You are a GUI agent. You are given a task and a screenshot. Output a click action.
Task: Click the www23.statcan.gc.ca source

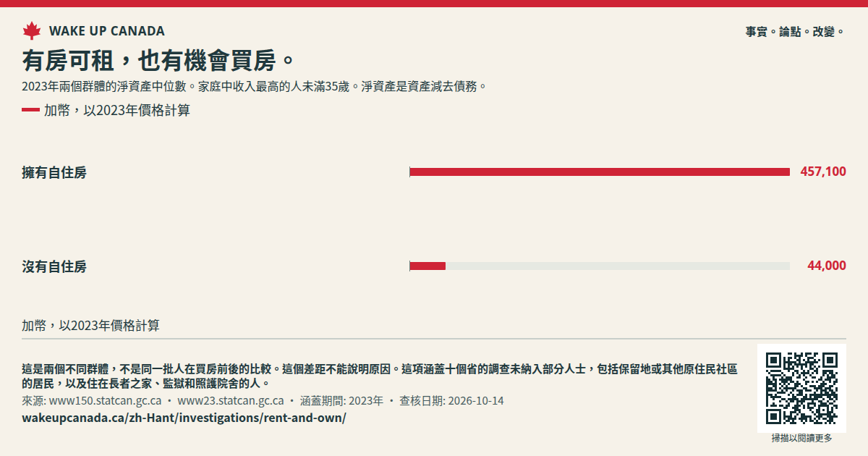point(231,401)
